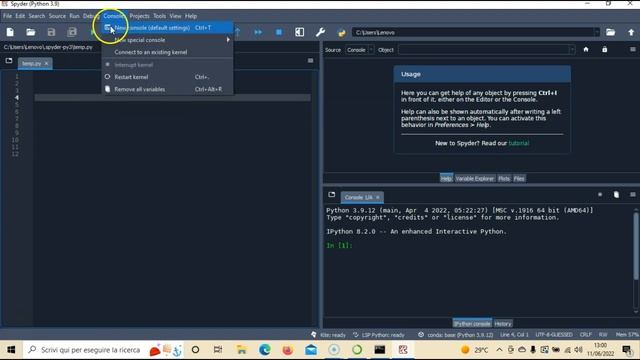Switch to the Files tab

click(x=519, y=178)
